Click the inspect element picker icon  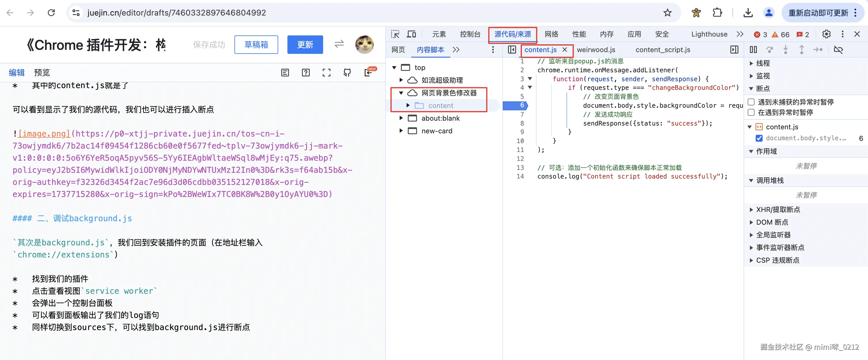395,34
